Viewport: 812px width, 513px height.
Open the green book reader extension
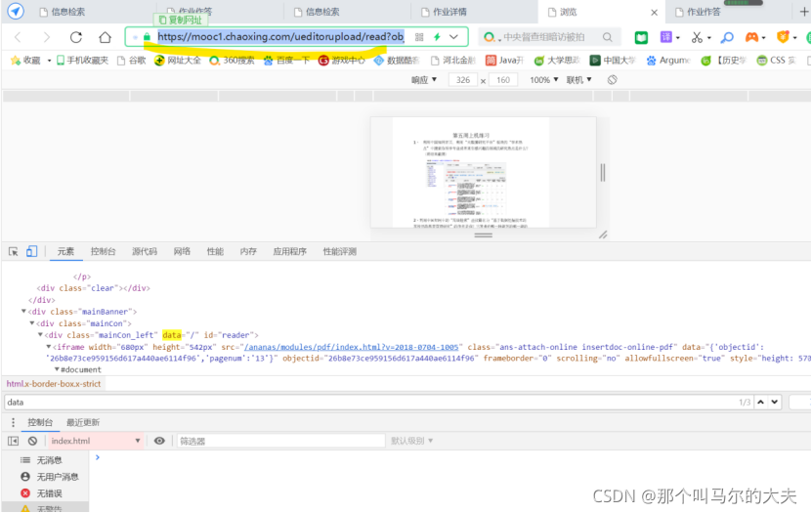(x=641, y=37)
